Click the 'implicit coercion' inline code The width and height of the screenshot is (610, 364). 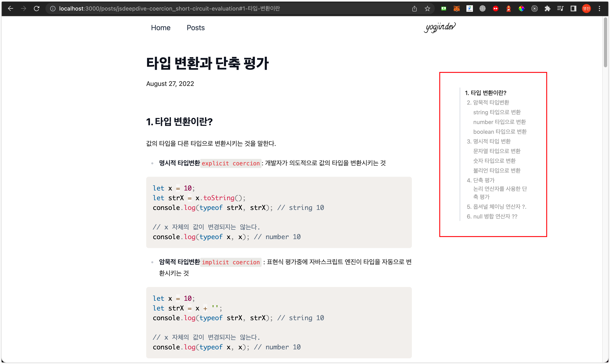231,262
